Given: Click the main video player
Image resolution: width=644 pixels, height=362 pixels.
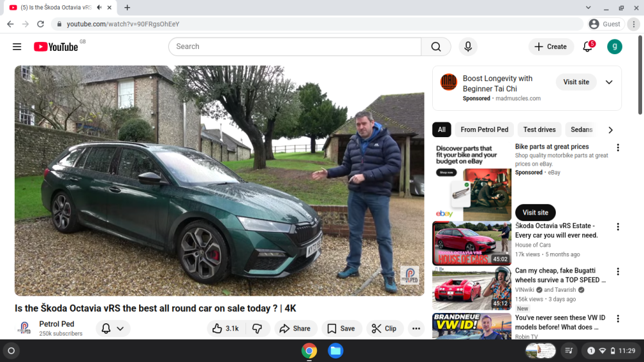Looking at the screenshot, I should coord(220,181).
